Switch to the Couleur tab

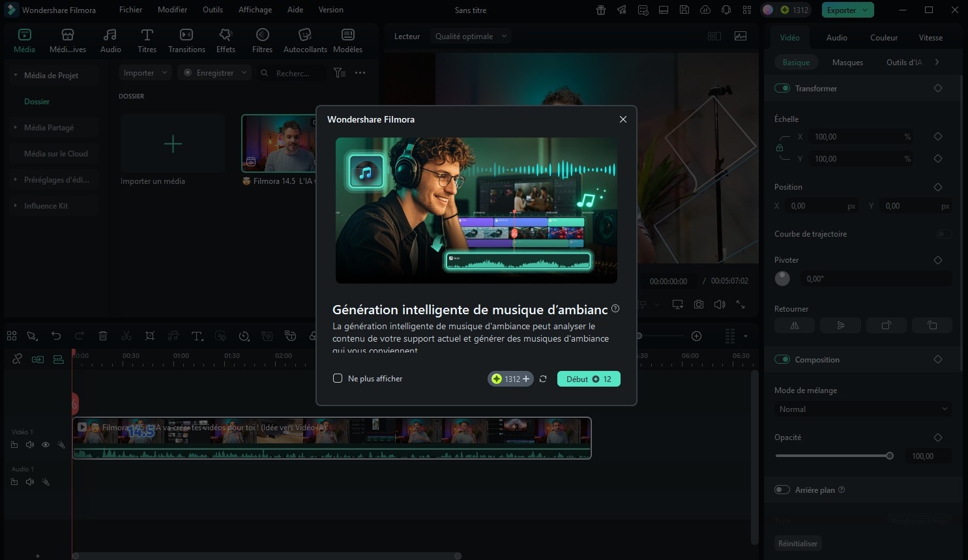pos(884,38)
